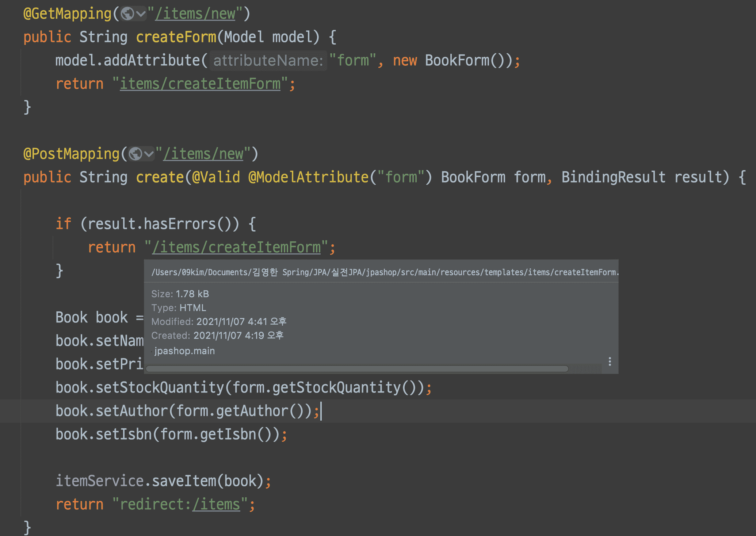Click the createForm method name
756x536 pixels.
(176, 37)
